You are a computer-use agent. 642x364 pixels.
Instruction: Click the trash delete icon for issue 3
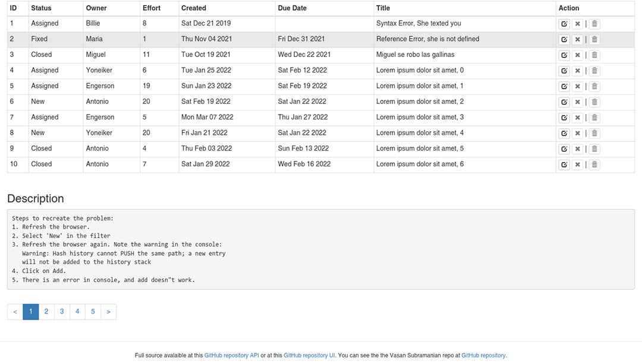click(594, 55)
